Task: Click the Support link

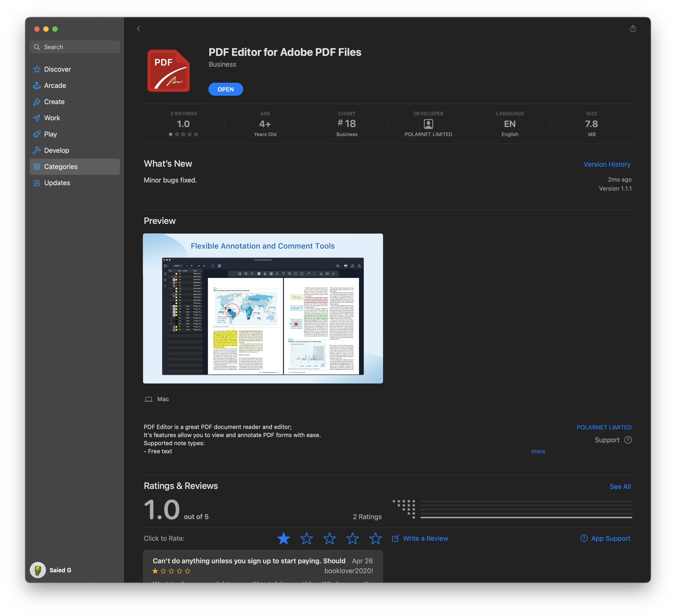Action: point(607,440)
